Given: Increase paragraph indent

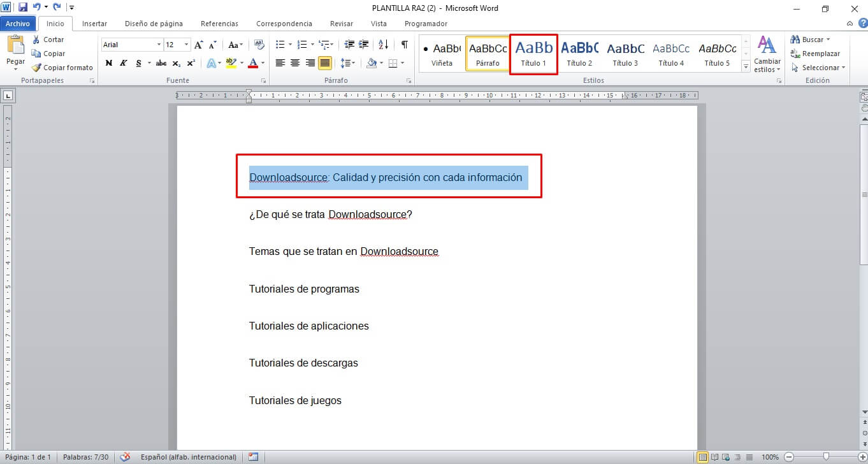Looking at the screenshot, I should click(363, 45).
